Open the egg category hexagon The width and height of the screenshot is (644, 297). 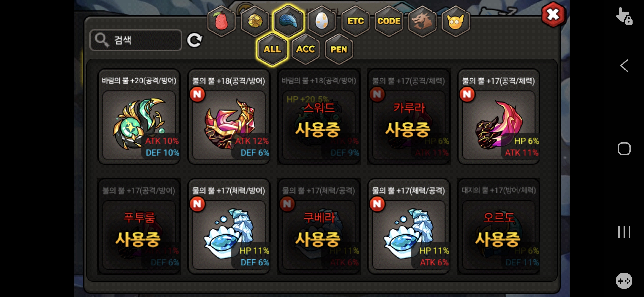(x=322, y=21)
